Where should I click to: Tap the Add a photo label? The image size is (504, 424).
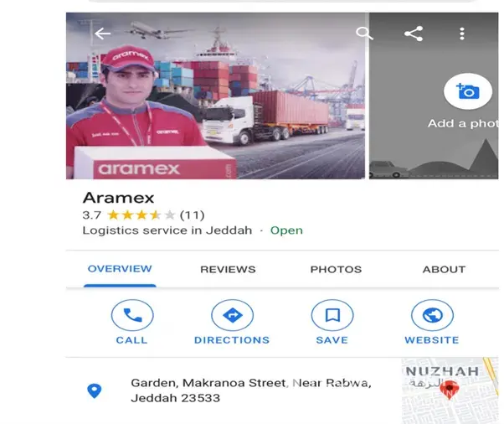coord(463,123)
